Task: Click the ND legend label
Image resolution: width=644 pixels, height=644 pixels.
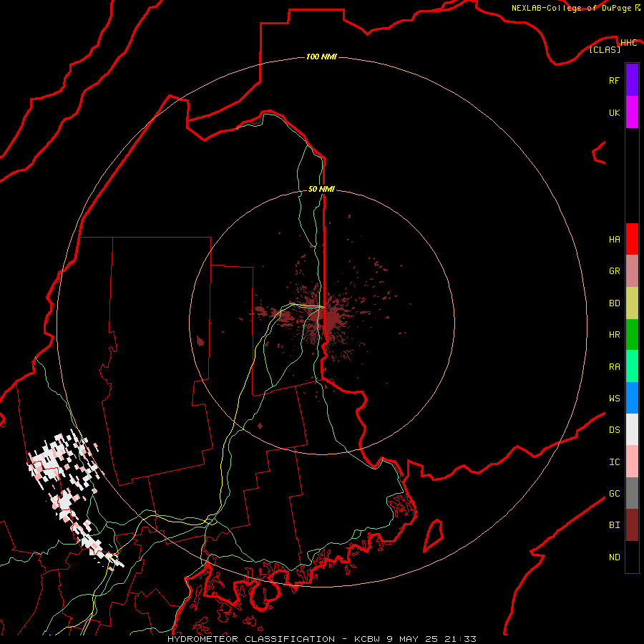Action: pyautogui.click(x=614, y=557)
